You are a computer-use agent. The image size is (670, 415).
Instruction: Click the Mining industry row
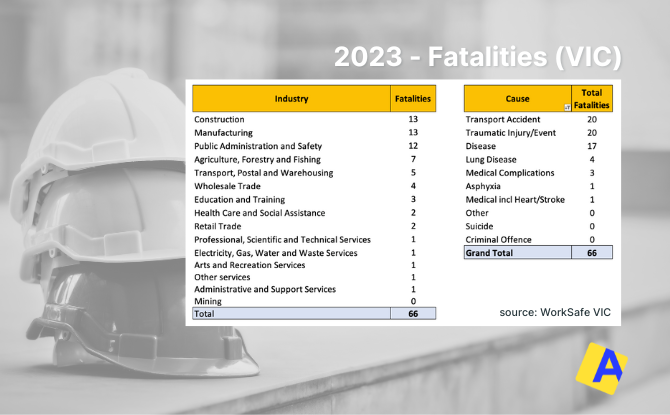314,301
